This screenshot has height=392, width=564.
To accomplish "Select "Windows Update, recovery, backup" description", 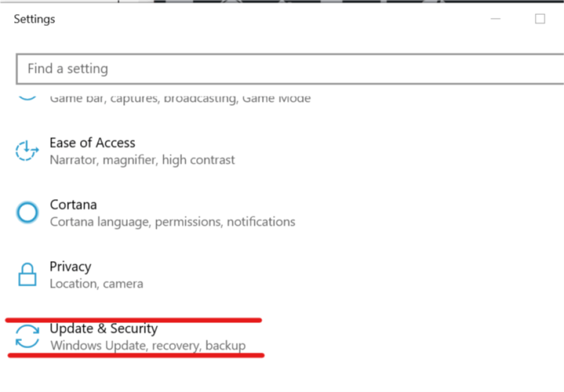I will (147, 346).
